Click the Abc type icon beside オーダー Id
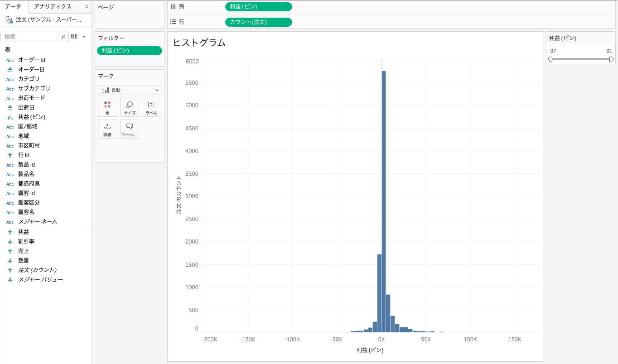Viewport: 618px width, 364px height. click(x=10, y=60)
